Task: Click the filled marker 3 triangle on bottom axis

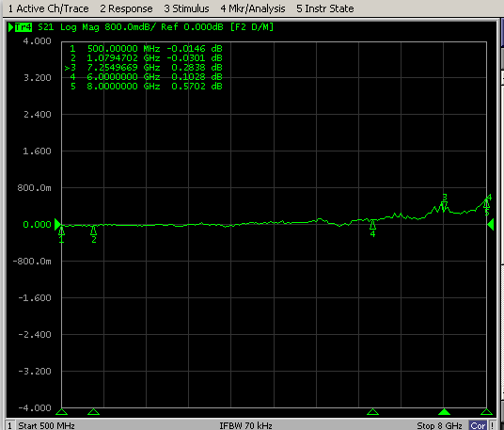Action: (x=444, y=412)
